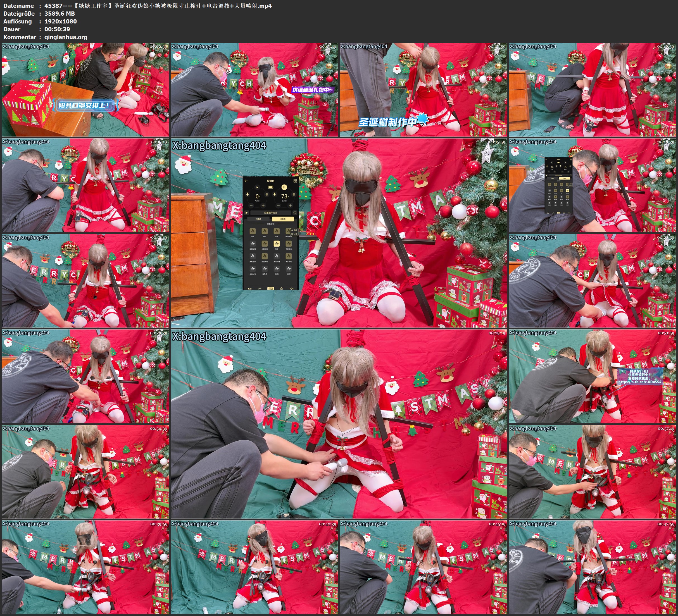The width and height of the screenshot is (678, 616).
Task: Select the highlighted waveform icon in the second row
Action: 277,243
